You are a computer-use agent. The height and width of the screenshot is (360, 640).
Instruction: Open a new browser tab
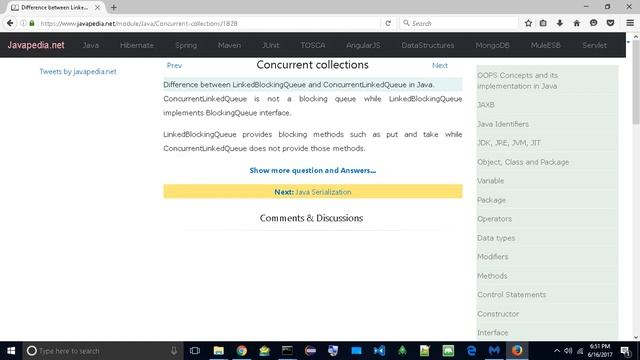113,7
